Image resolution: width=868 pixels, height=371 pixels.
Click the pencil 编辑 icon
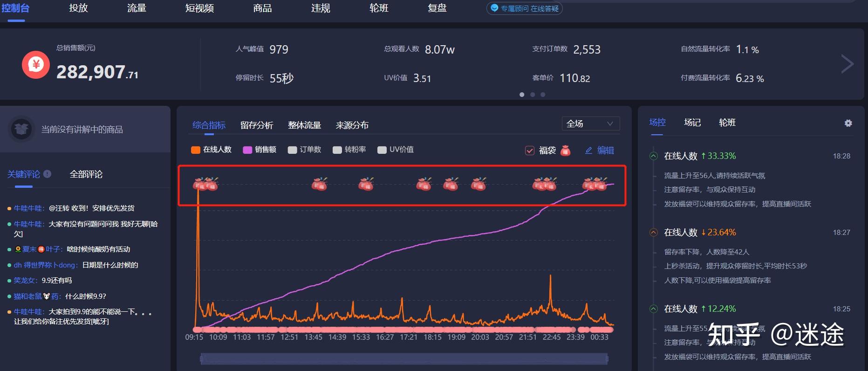588,150
